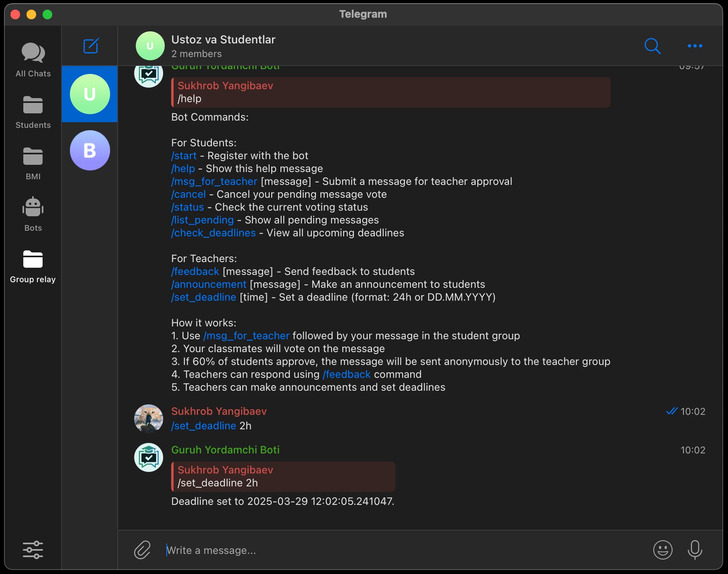This screenshot has height=574, width=728.
Task: Click the Ustoz va Studentlar header avatar
Action: tap(150, 46)
